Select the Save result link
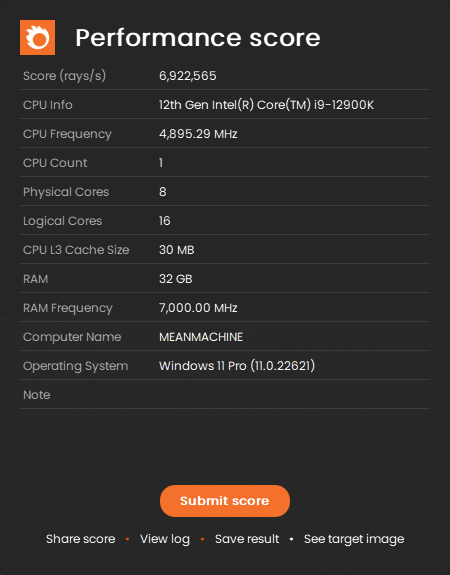This screenshot has height=575, width=450. pyautogui.click(x=247, y=539)
